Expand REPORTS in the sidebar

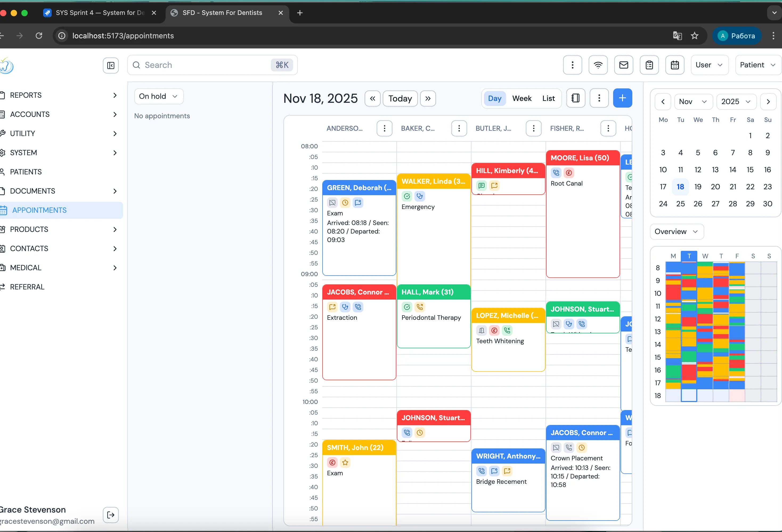(x=60, y=95)
